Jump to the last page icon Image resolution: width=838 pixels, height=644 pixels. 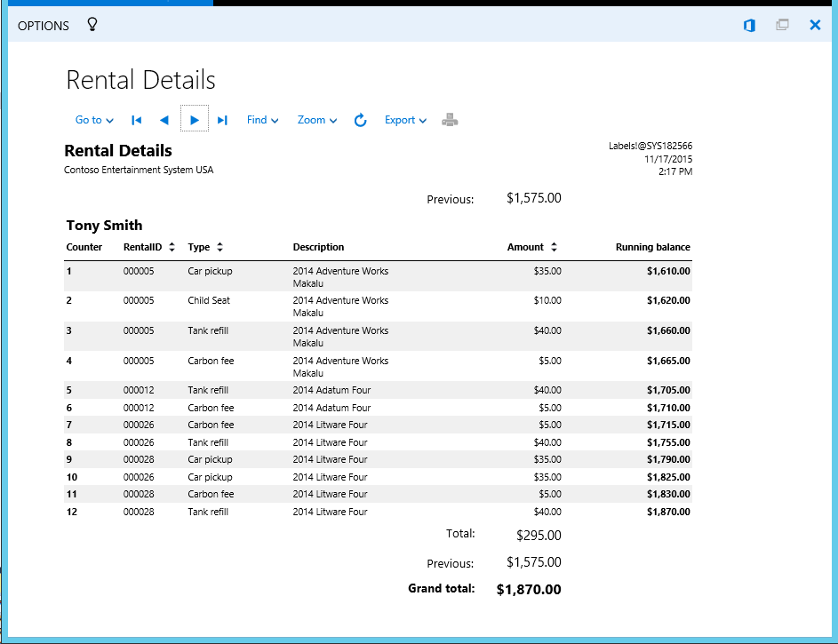[x=222, y=119]
